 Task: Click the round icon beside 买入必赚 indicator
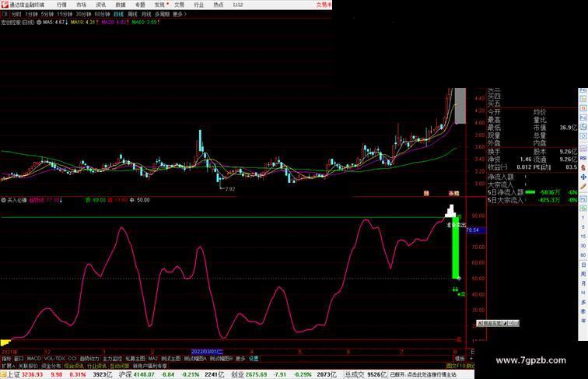coord(3,200)
